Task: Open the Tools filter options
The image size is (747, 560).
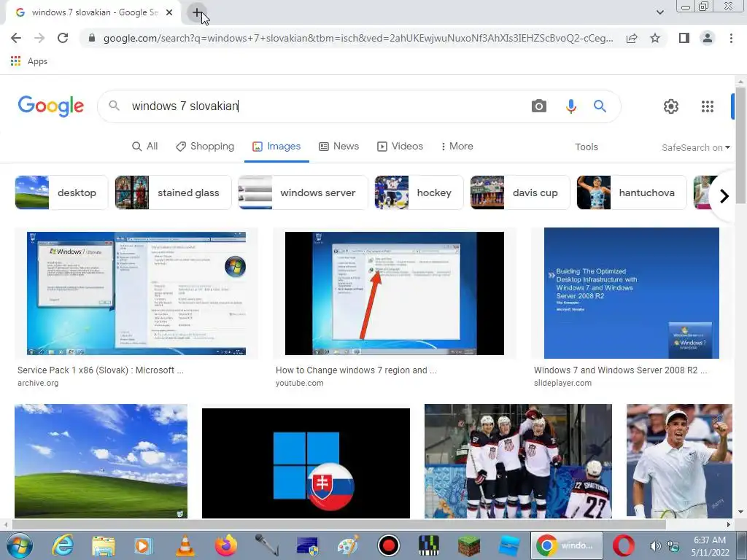Action: pos(586,147)
